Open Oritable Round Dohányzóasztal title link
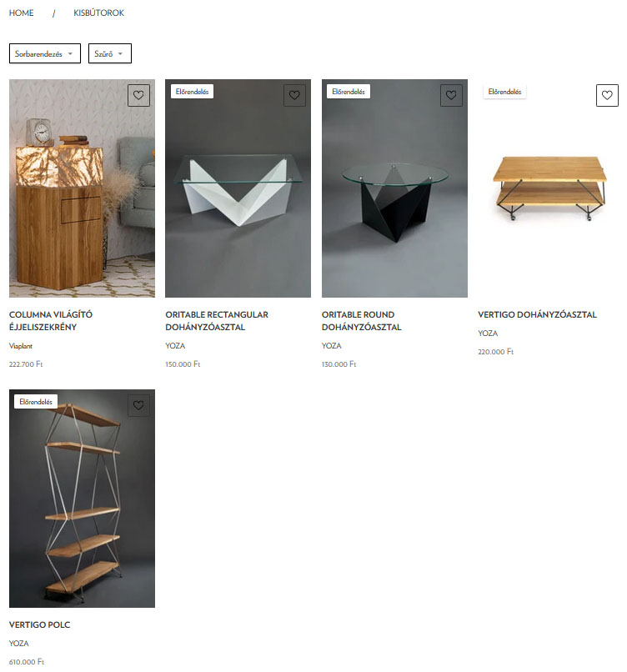Viewport: 627px width, 672px height. [362, 320]
